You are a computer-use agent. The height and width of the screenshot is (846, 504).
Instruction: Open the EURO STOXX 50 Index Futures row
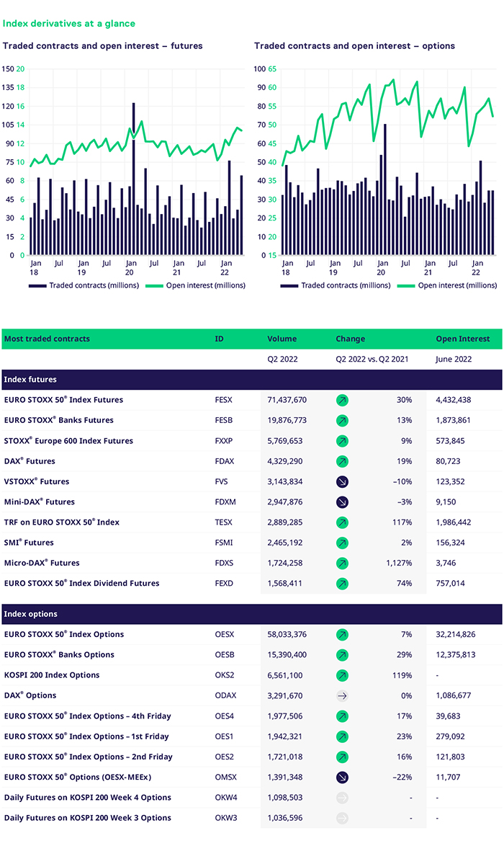click(63, 400)
